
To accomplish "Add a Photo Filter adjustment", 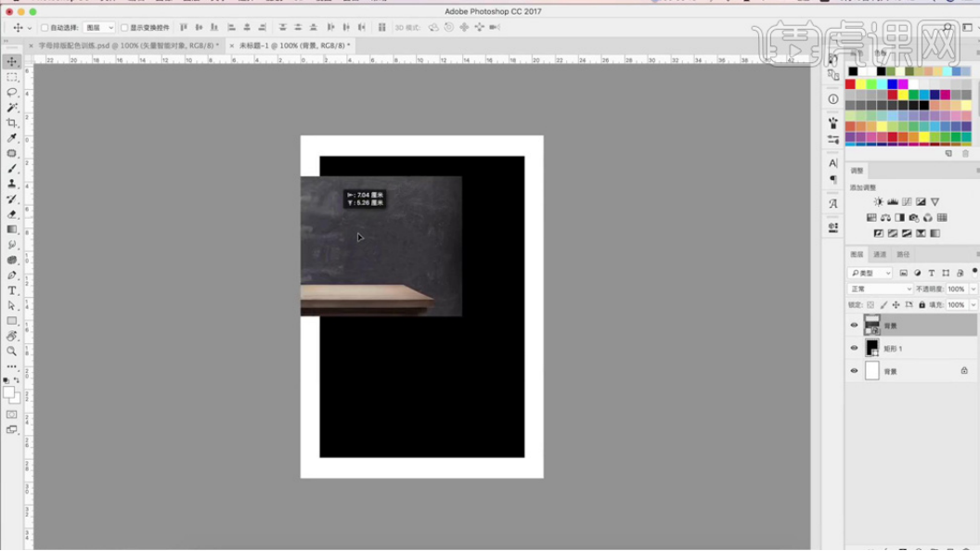I will (914, 217).
